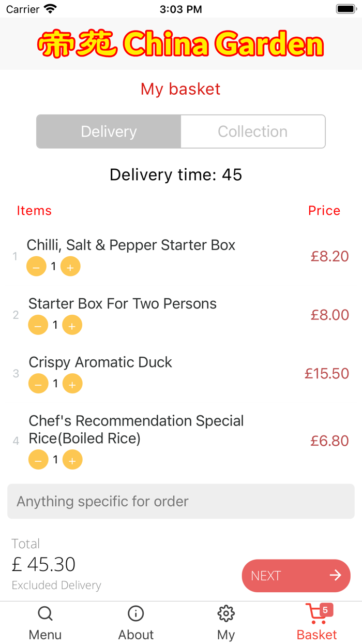Select the Delivery option
Viewport: 362px width, 644px height.
coord(109,131)
